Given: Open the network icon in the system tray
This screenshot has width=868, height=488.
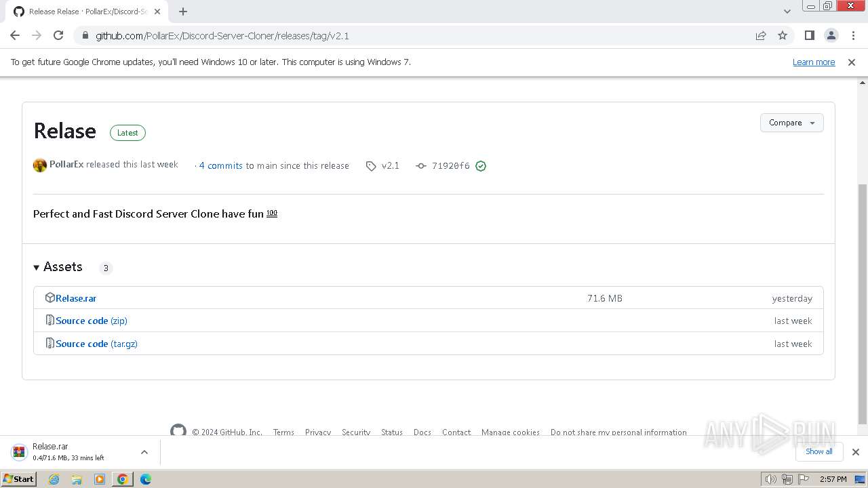Looking at the screenshot, I should pos(787,479).
